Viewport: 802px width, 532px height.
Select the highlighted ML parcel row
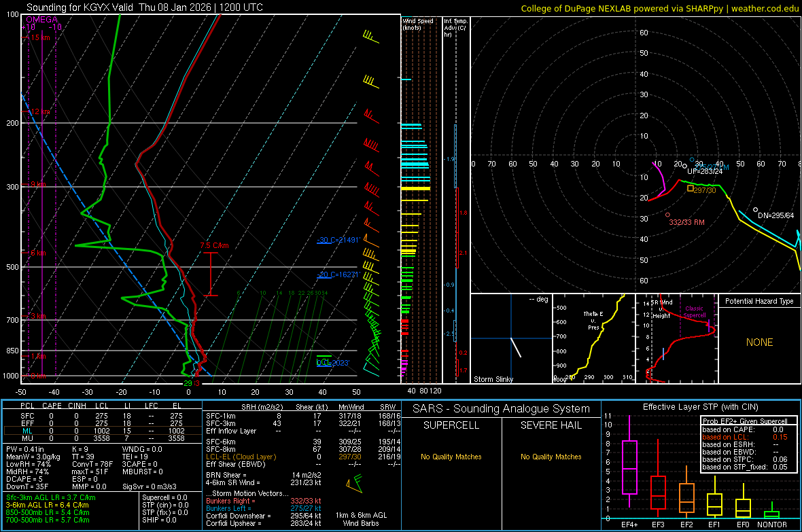(x=103, y=431)
